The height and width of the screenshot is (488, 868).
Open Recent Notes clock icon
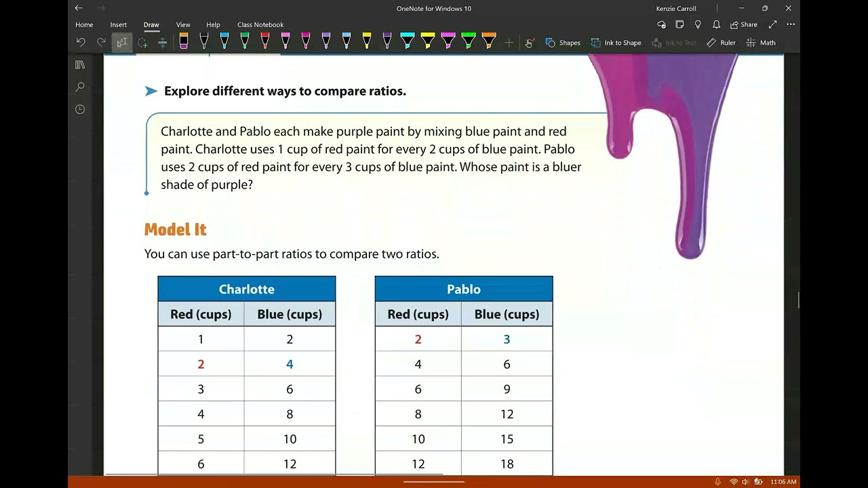[80, 109]
